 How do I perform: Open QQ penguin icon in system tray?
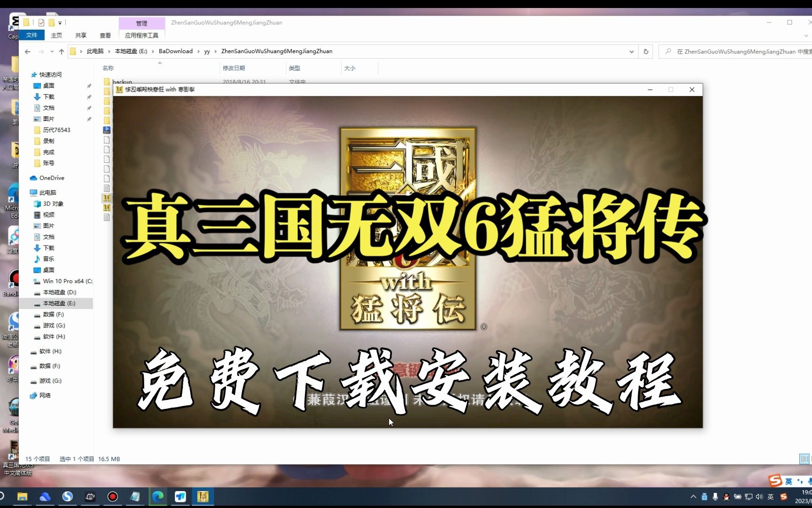(x=726, y=497)
